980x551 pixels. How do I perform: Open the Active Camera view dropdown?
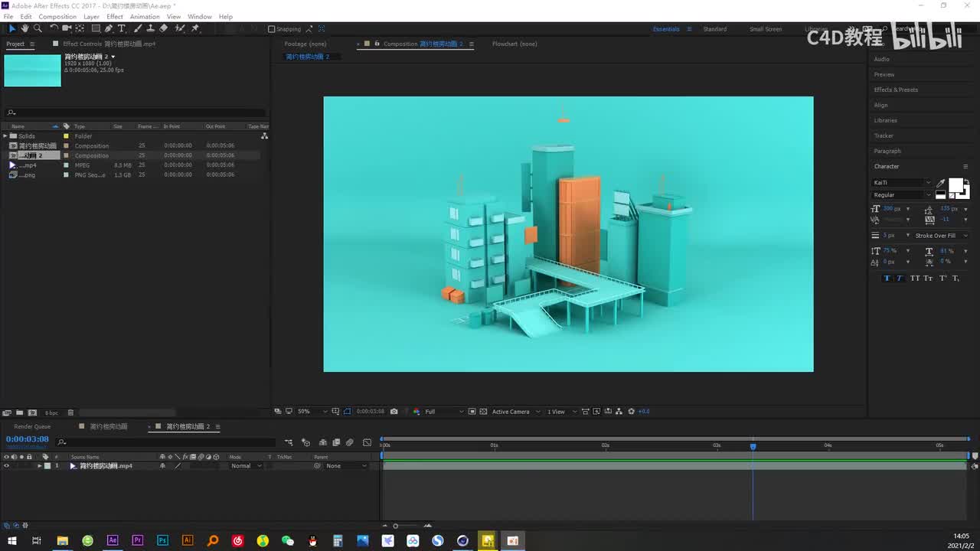(x=514, y=412)
